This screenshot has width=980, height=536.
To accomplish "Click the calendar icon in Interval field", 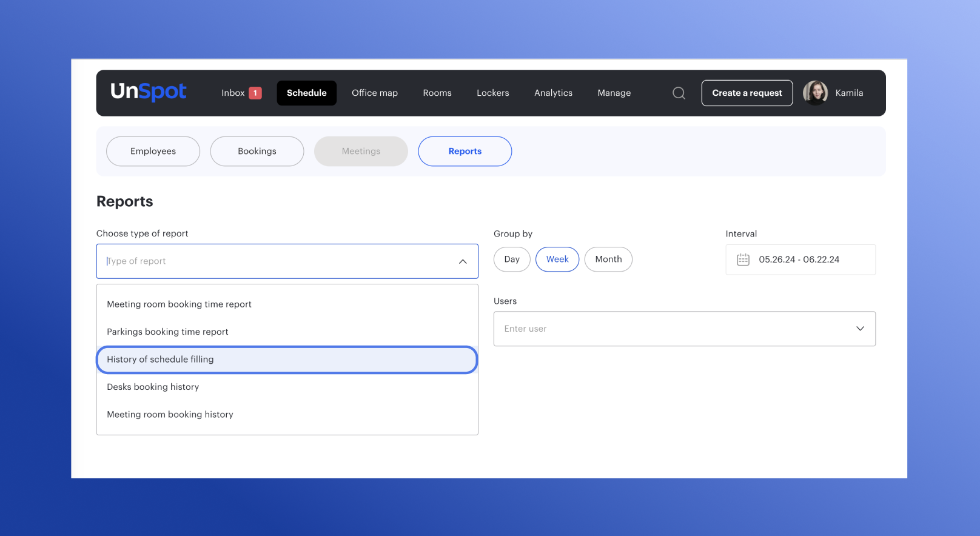I will 743,260.
